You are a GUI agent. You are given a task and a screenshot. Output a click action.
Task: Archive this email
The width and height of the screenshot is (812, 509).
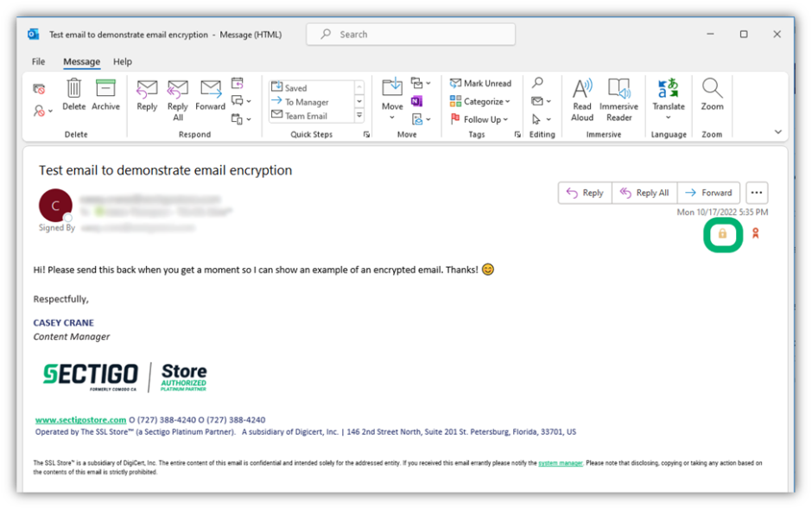(x=105, y=95)
